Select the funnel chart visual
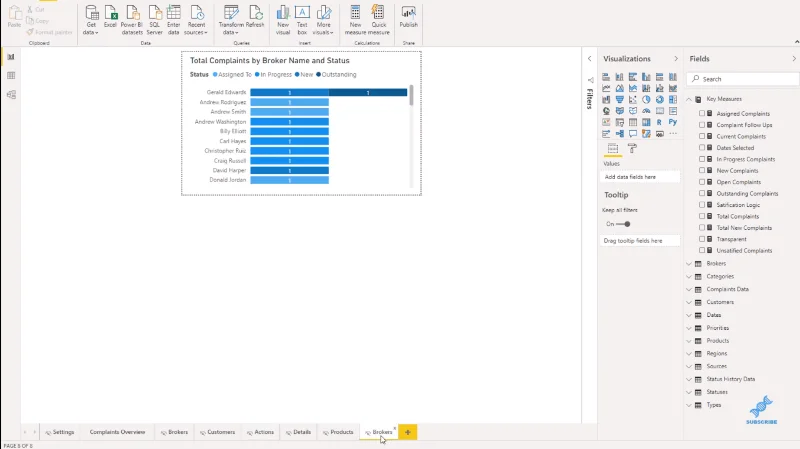Image resolution: width=800 pixels, height=449 pixels. click(619, 99)
